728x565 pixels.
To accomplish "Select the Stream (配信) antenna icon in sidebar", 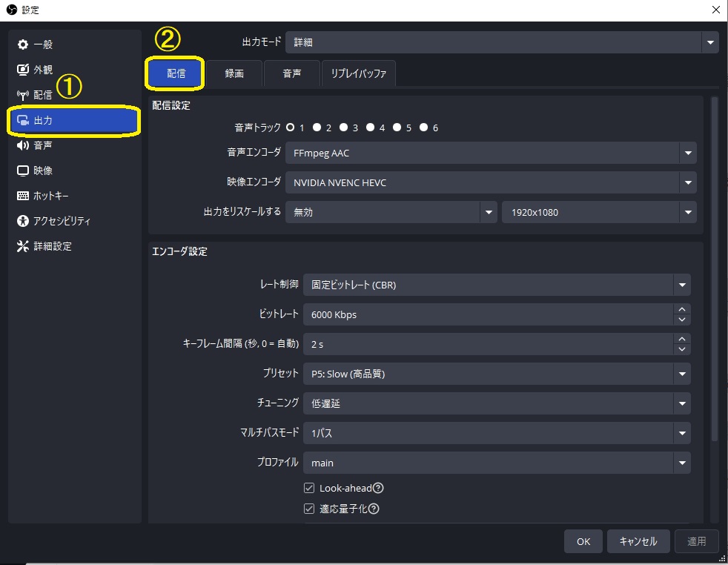I will [x=22, y=95].
